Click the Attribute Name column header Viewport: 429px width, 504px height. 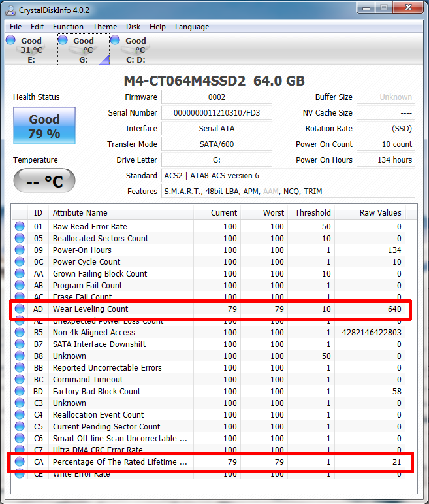click(121, 213)
